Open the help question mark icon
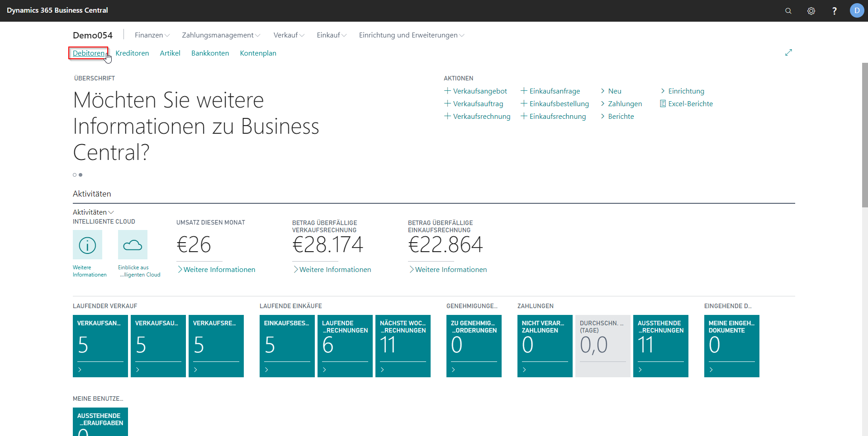This screenshot has height=436, width=868. pos(834,11)
